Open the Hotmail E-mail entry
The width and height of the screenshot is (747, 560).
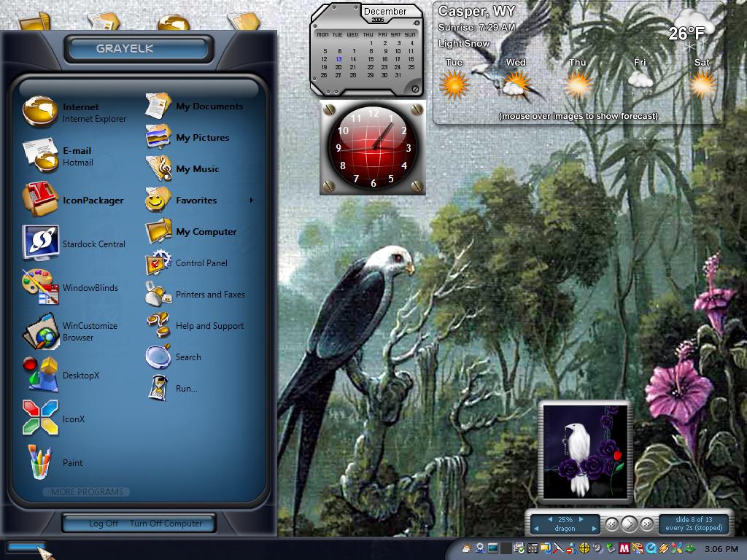(58, 156)
